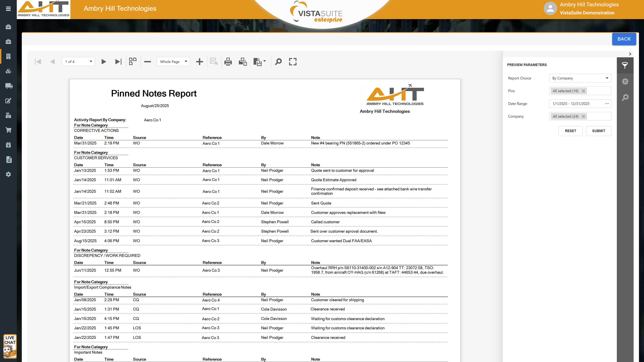Remove All selected Company filter
Screen dimensions: 644x362
pyautogui.click(x=583, y=116)
